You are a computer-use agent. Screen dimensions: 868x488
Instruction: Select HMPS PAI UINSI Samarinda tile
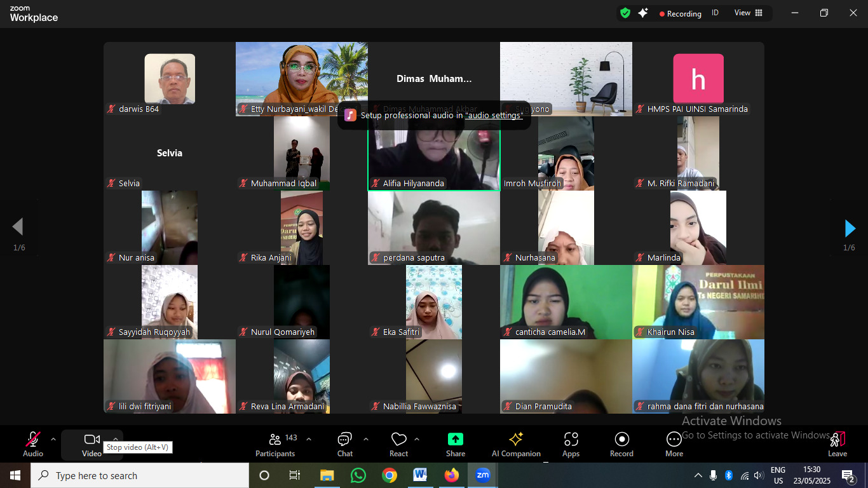coord(698,79)
